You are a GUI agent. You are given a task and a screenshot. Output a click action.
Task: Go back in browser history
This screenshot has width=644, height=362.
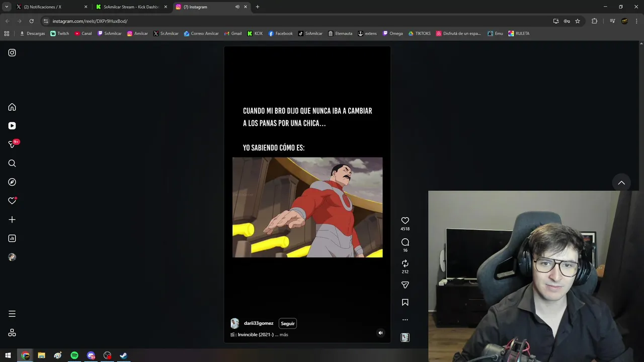click(x=7, y=21)
